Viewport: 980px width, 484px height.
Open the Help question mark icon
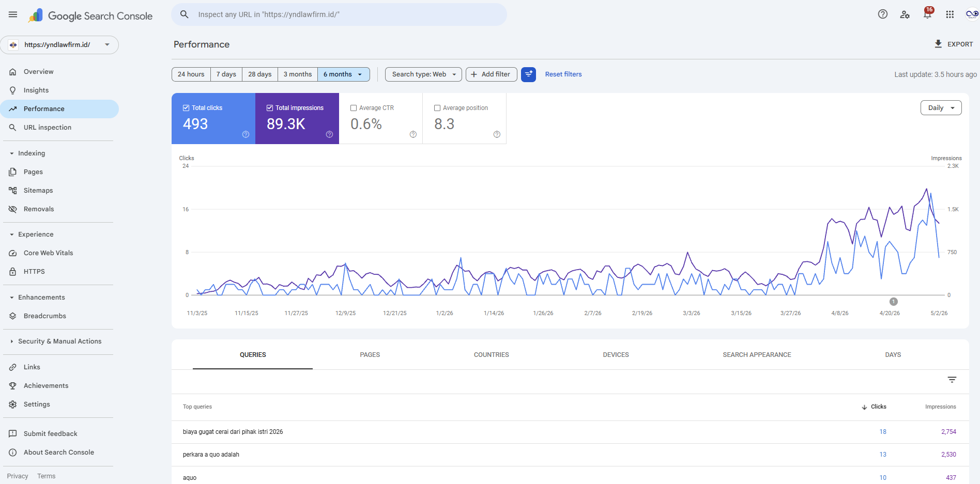883,14
